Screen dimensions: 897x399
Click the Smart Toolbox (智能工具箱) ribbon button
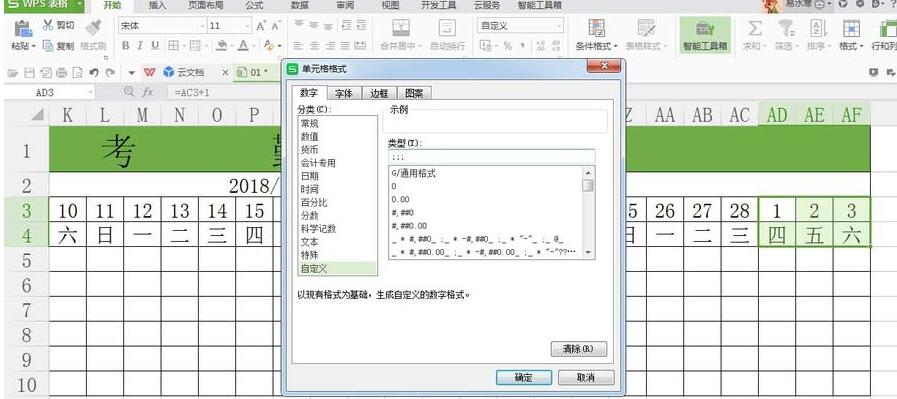705,35
